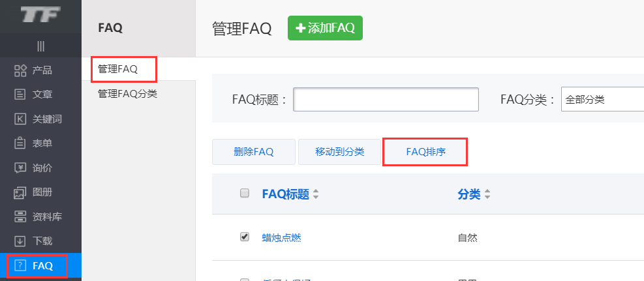Sort by FAQ标题 column arrows
644x281 pixels.
coord(316,194)
